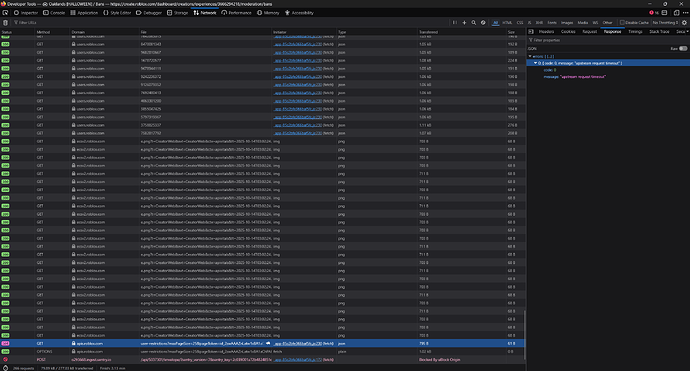Open the request blocking icon
The width and height of the screenshot is (690, 371).
point(483,22)
